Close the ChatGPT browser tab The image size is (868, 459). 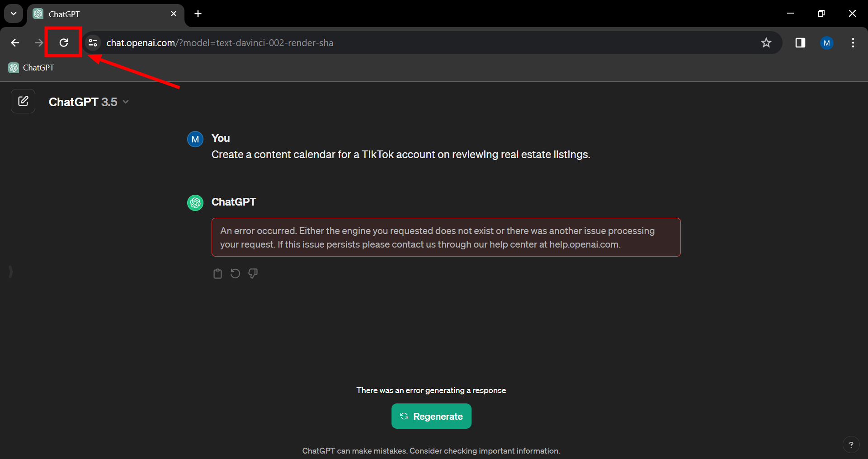tap(174, 14)
